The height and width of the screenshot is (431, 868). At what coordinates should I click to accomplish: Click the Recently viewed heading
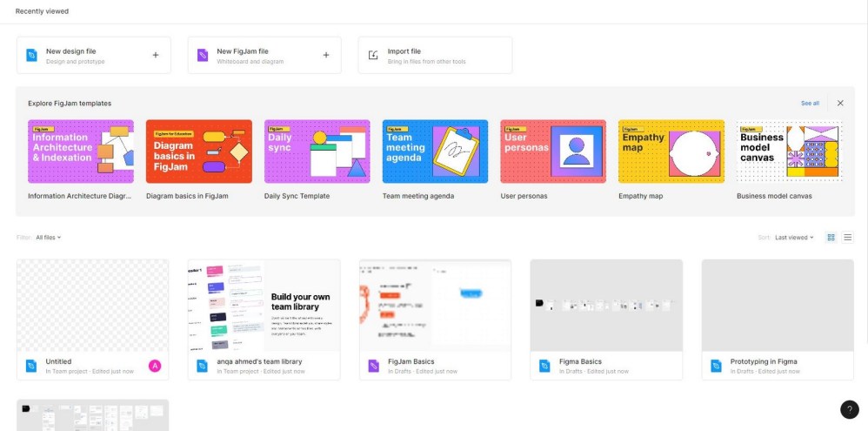pyautogui.click(x=42, y=11)
